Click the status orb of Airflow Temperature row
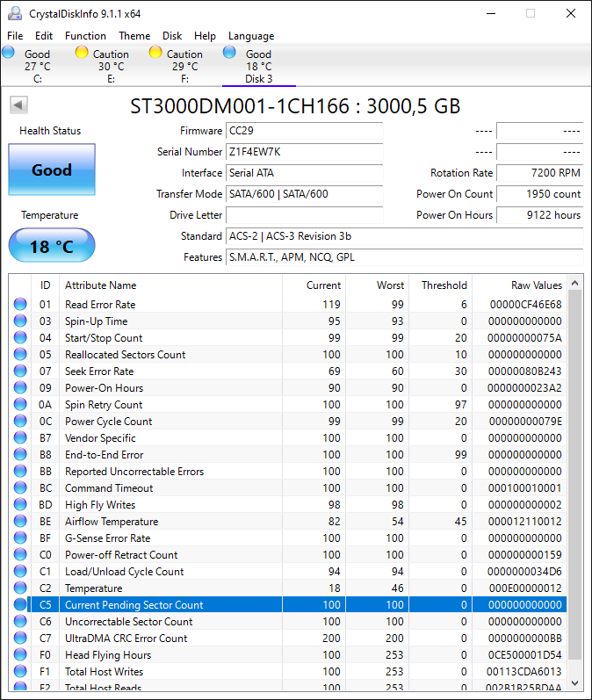 click(x=20, y=521)
